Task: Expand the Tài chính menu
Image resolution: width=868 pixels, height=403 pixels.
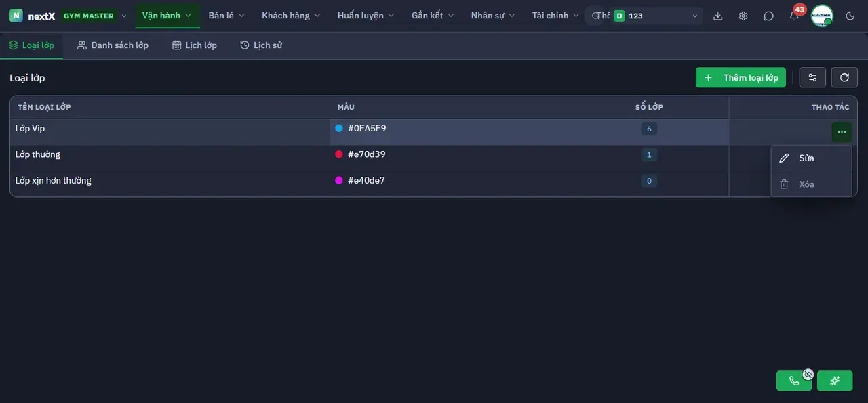Action: point(555,16)
